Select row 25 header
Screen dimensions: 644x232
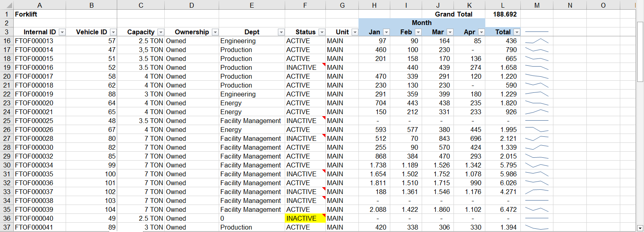[7, 121]
